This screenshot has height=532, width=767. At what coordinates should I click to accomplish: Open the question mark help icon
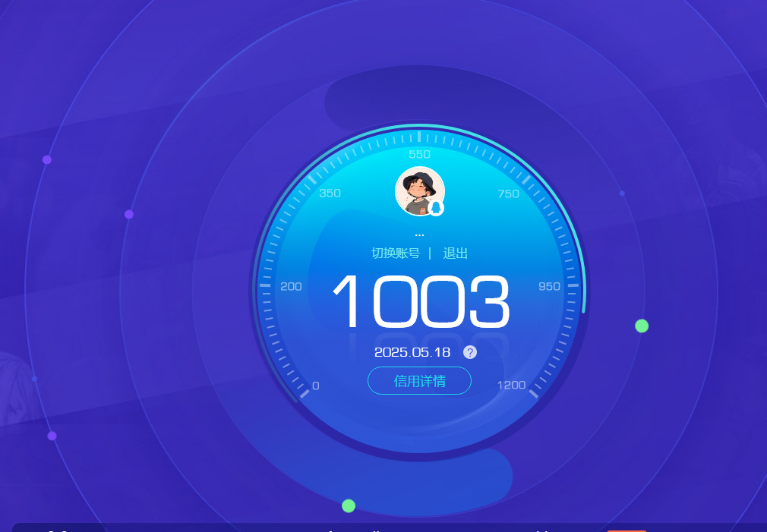[469, 352]
